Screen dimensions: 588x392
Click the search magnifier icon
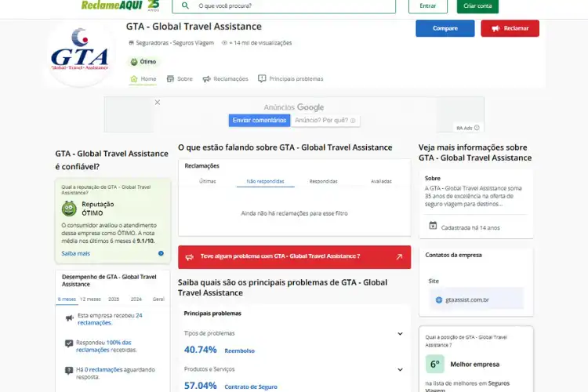[185, 5]
